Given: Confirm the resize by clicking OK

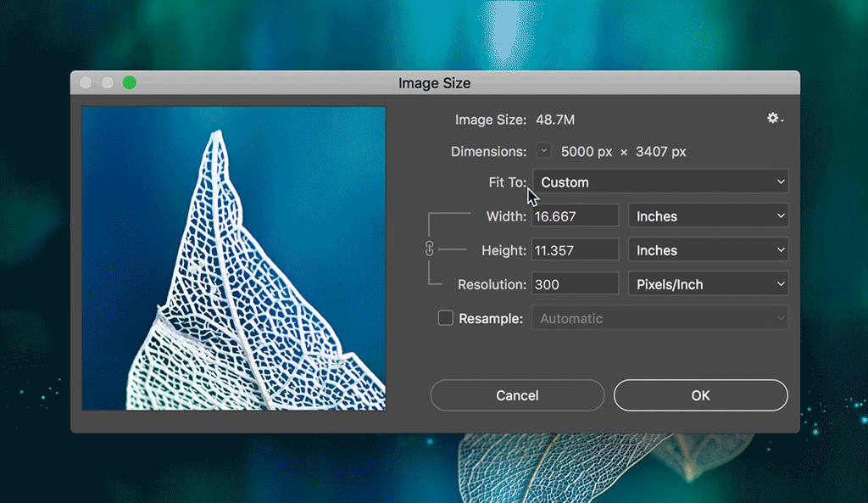Looking at the screenshot, I should point(700,394).
